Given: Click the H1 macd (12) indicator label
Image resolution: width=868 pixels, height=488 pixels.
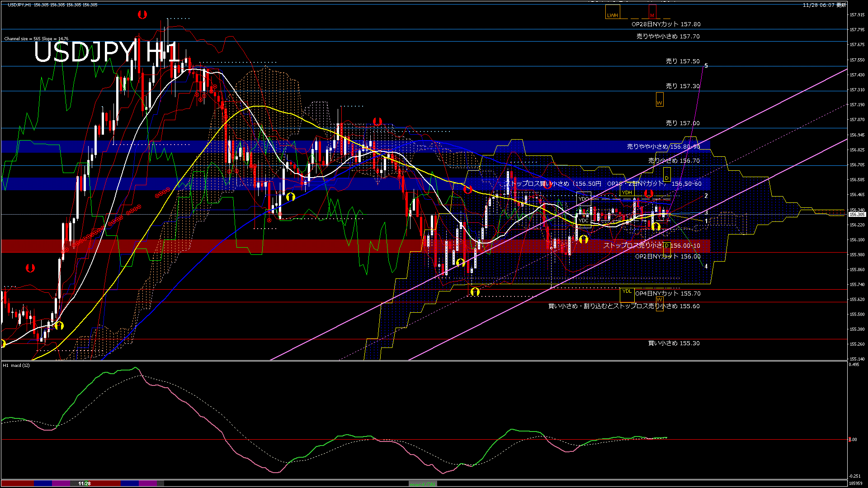Looking at the screenshot, I should 16,365.
